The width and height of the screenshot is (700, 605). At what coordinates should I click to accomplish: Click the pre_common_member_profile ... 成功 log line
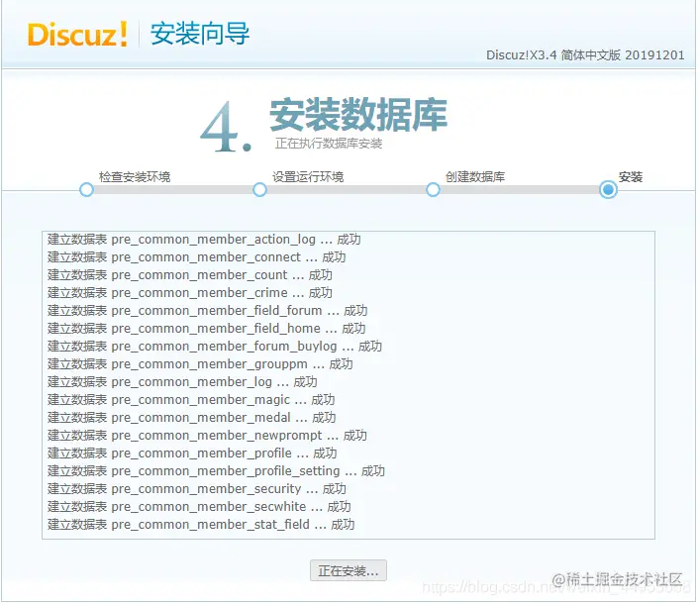click(x=193, y=454)
